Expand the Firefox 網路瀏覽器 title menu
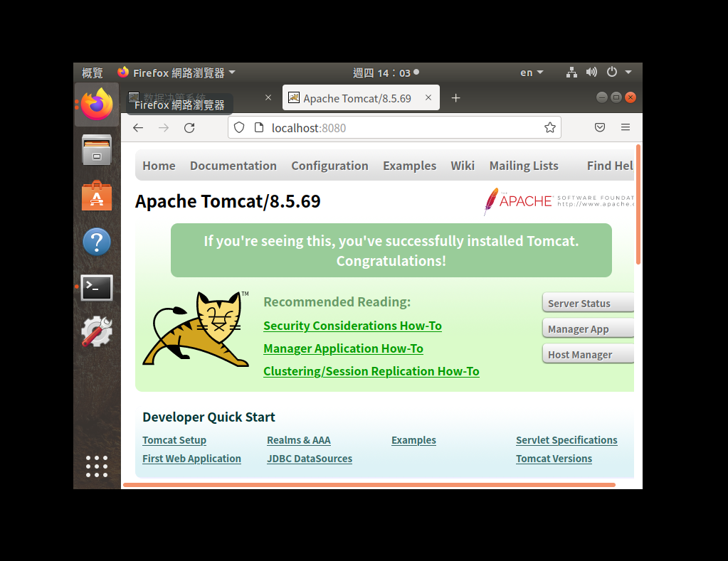The image size is (728, 561). (171, 72)
